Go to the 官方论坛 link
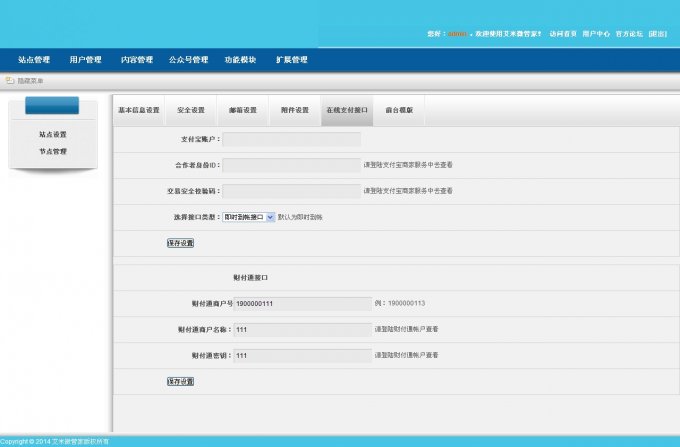 pos(629,34)
